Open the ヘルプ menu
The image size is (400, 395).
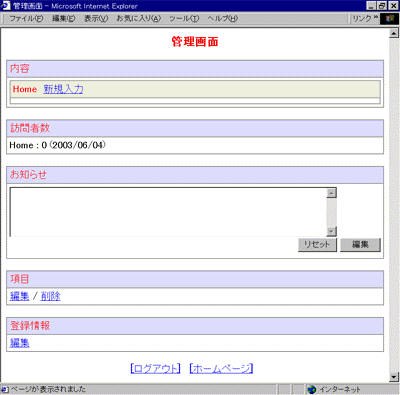(x=223, y=18)
